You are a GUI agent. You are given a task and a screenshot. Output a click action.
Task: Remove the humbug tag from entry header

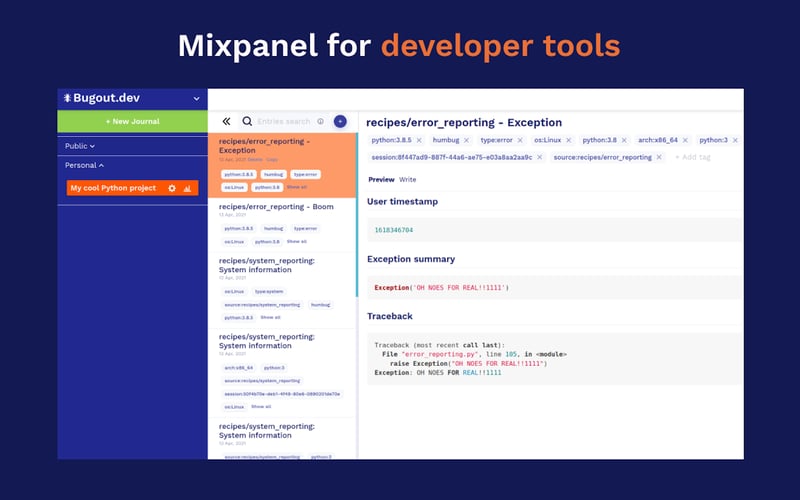pyautogui.click(x=466, y=140)
